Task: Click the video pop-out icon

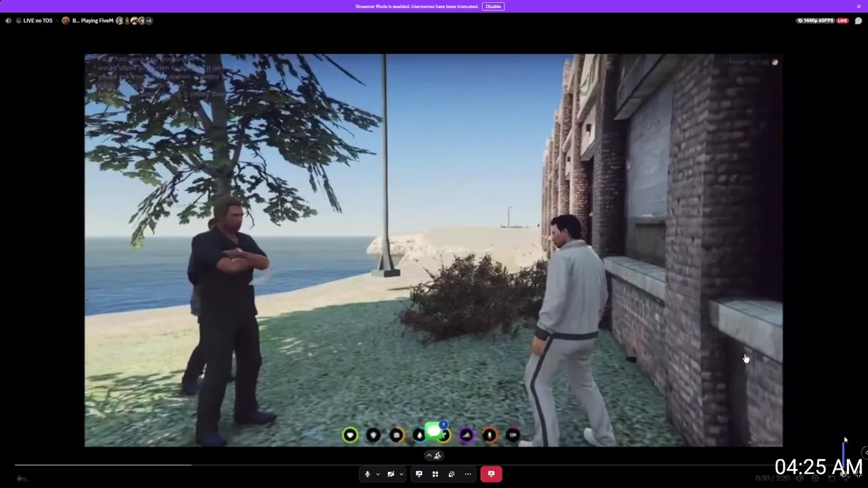Action: [831, 479]
